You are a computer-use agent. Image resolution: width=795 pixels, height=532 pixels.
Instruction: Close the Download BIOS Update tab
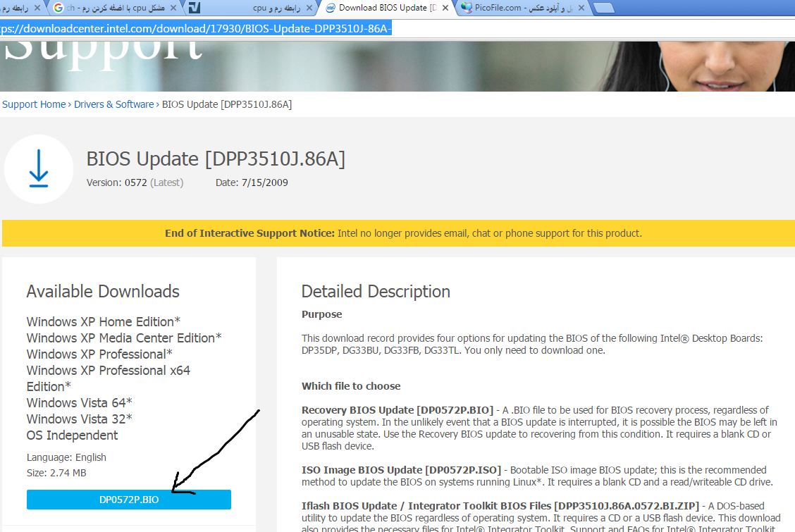445,8
